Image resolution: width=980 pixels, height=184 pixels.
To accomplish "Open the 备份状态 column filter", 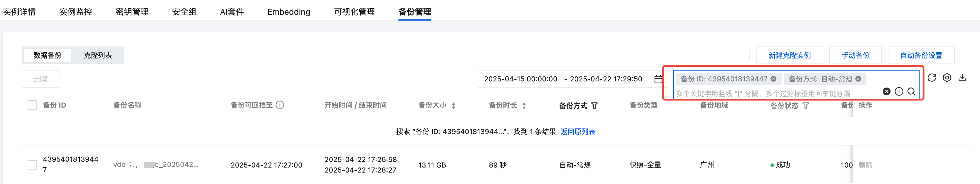I will click(806, 106).
